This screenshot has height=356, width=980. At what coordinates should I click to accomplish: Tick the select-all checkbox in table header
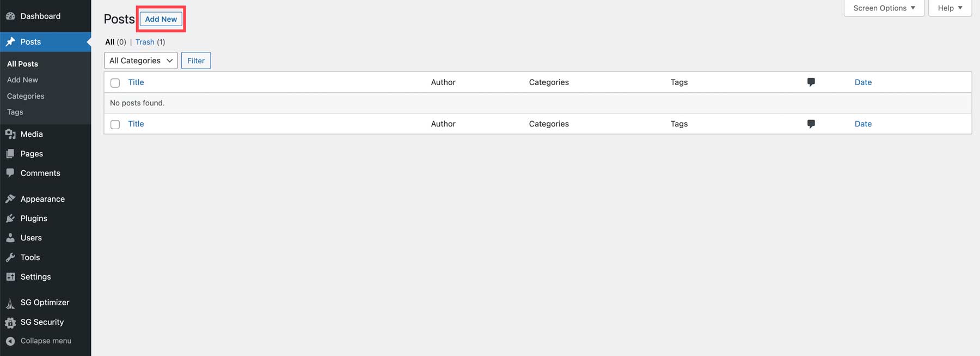tap(115, 83)
